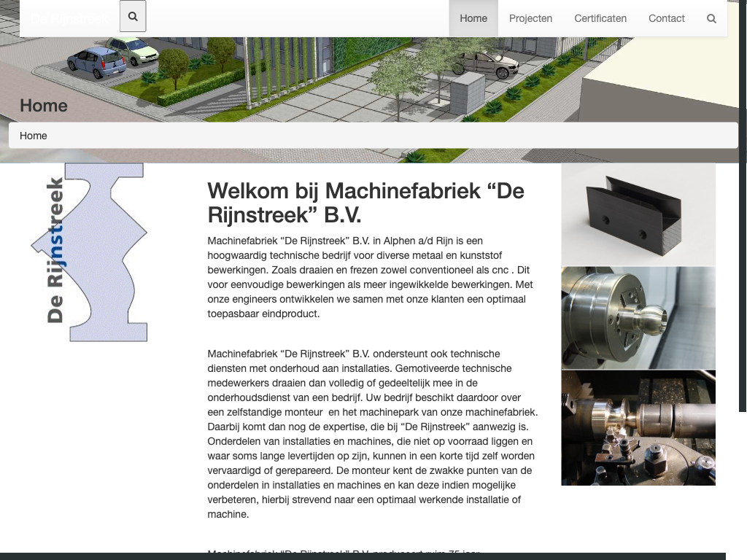Click the paragraph about onderhoud aan installaties
This screenshot has height=560, width=747.
click(x=372, y=434)
